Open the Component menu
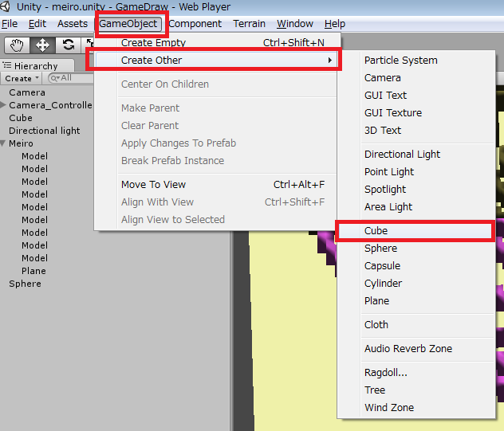The height and width of the screenshot is (431, 504). (x=195, y=24)
